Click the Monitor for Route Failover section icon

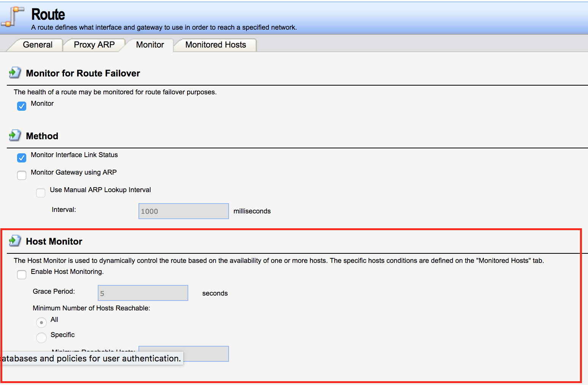(15, 73)
